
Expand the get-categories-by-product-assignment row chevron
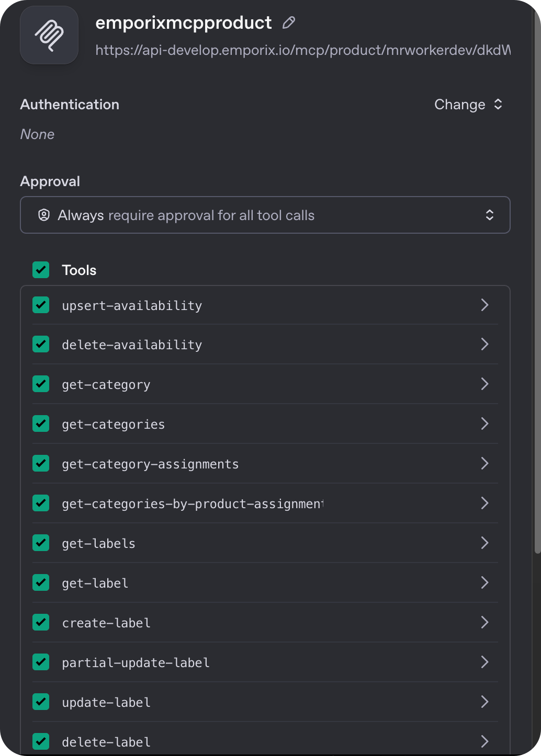pos(484,503)
